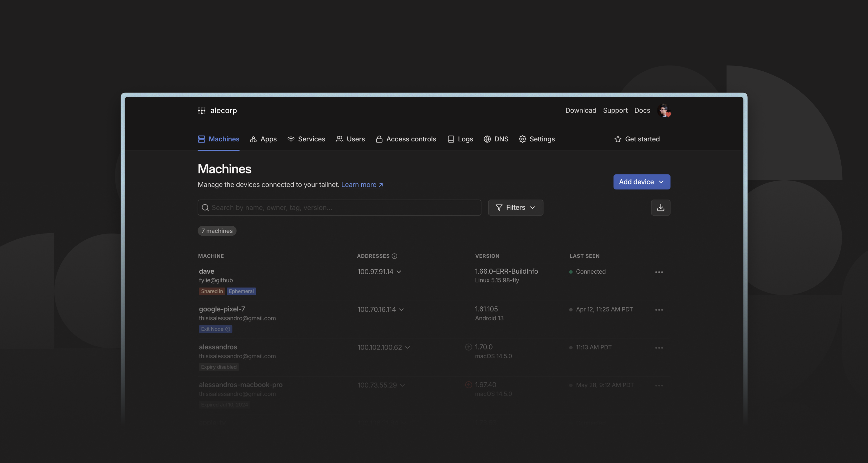This screenshot has width=868, height=463.
Task: Open the Add device dropdown button
Action: click(x=641, y=182)
